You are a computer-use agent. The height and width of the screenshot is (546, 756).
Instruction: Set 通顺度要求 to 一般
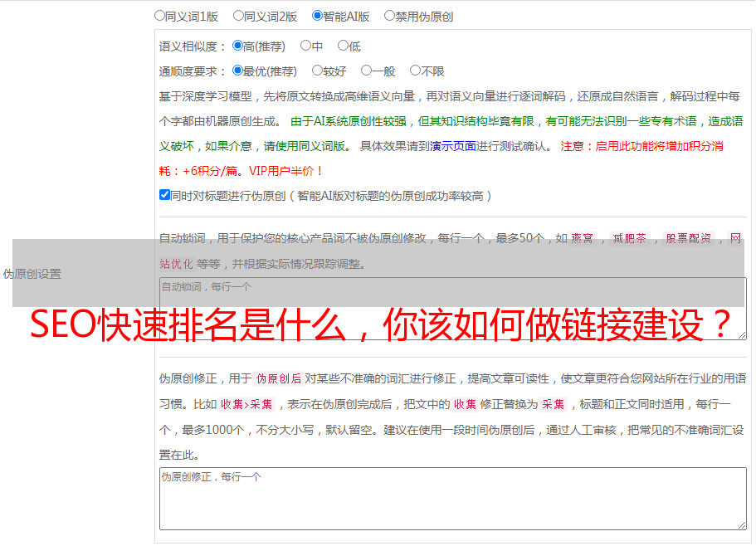[x=367, y=71]
